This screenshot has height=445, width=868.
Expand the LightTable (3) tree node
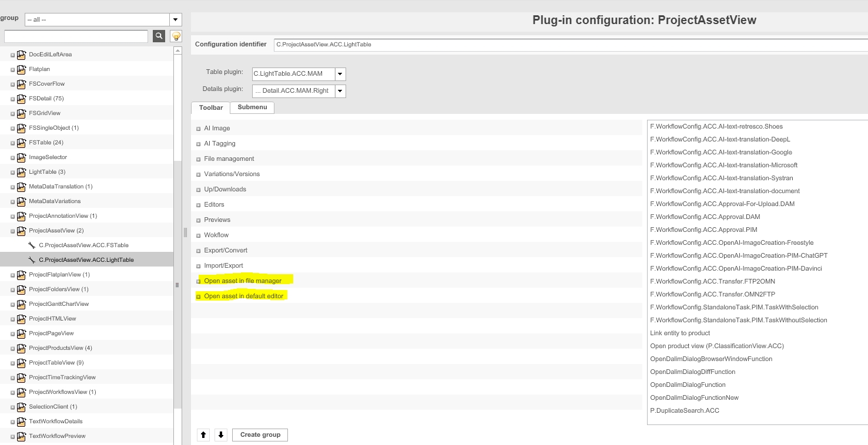point(12,172)
